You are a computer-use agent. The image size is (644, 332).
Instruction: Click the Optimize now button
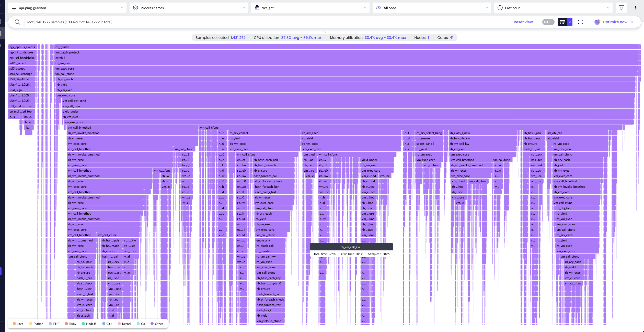click(614, 22)
